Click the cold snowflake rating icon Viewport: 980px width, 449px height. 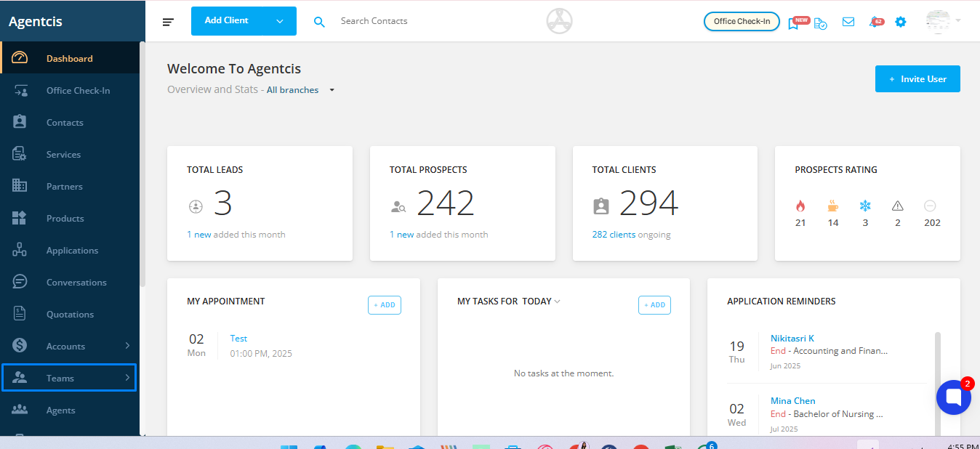tap(865, 206)
